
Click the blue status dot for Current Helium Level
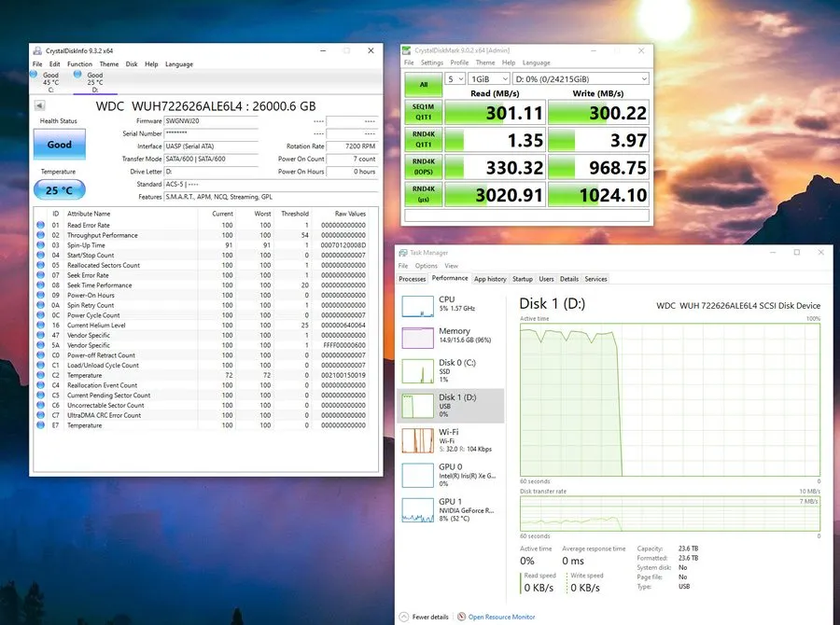41,325
